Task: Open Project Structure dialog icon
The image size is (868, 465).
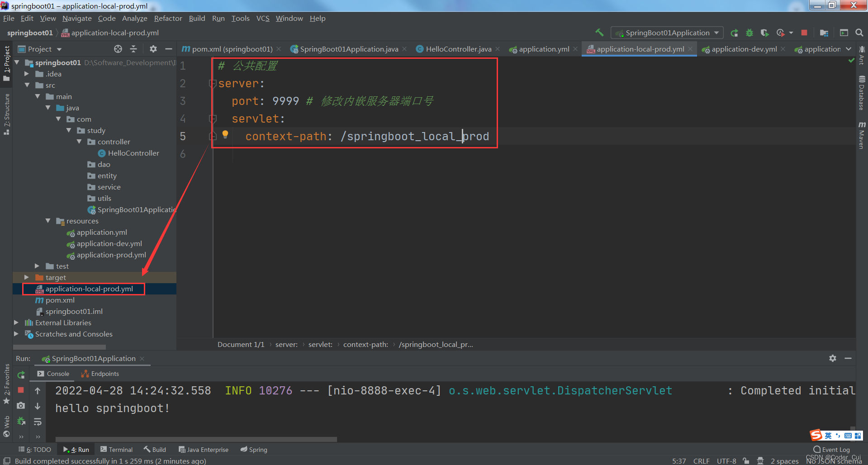Action: tap(824, 33)
